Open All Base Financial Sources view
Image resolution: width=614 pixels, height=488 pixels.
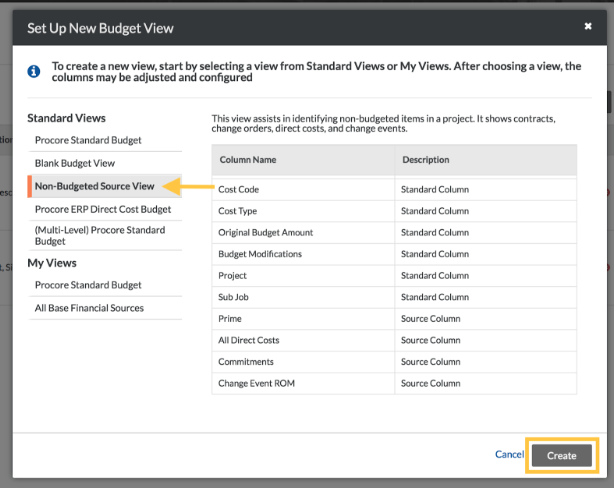[x=105, y=308]
